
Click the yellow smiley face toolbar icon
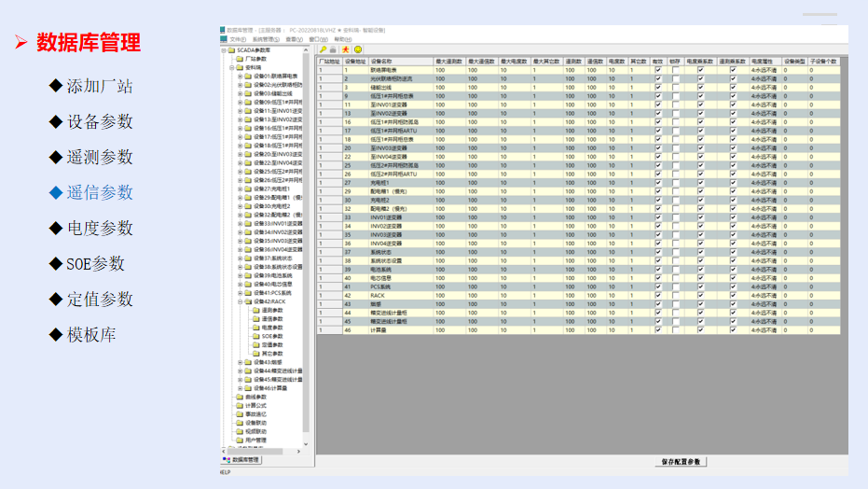(358, 49)
